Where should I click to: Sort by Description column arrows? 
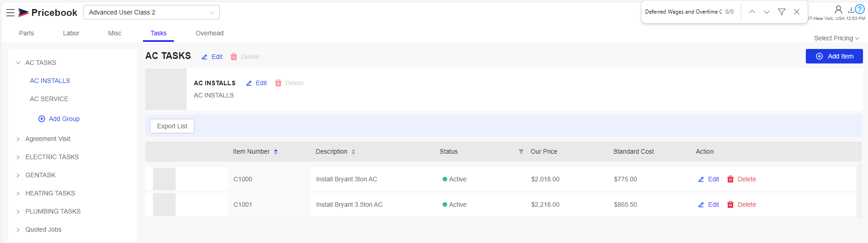coord(353,152)
